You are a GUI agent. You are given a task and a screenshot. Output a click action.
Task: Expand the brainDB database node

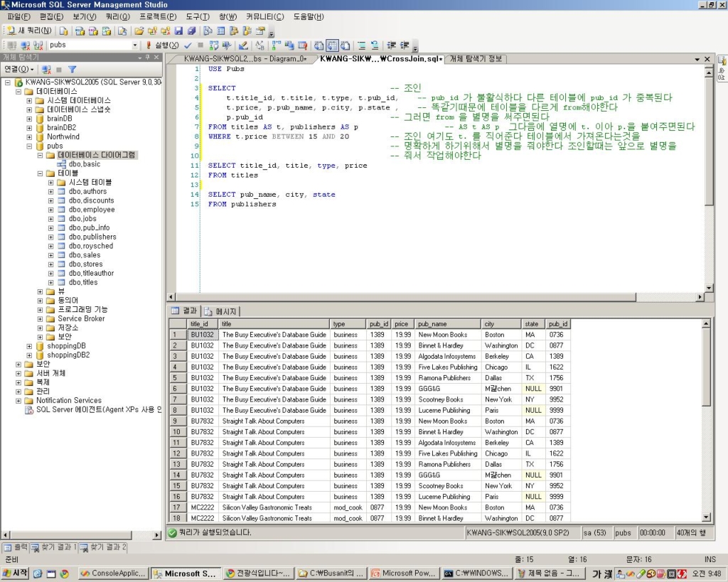29,119
